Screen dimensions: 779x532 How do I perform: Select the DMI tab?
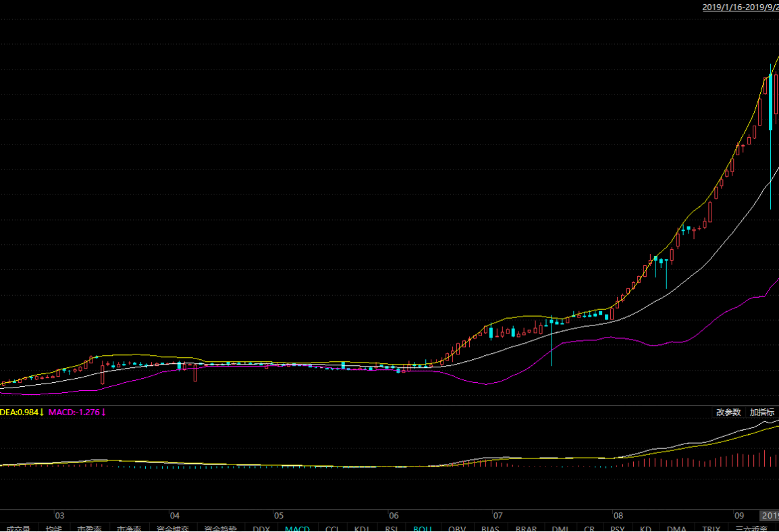click(560, 529)
